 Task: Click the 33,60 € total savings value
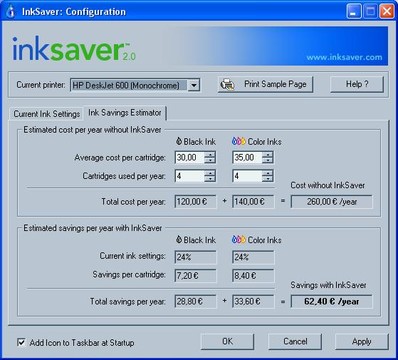pyautogui.click(x=253, y=301)
